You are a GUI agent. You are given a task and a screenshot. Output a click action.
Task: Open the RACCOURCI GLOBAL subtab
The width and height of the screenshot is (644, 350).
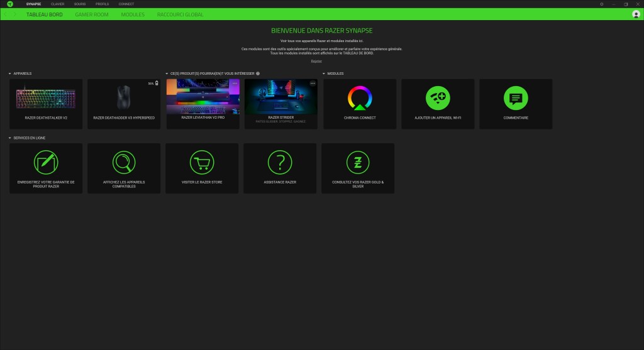(180, 14)
